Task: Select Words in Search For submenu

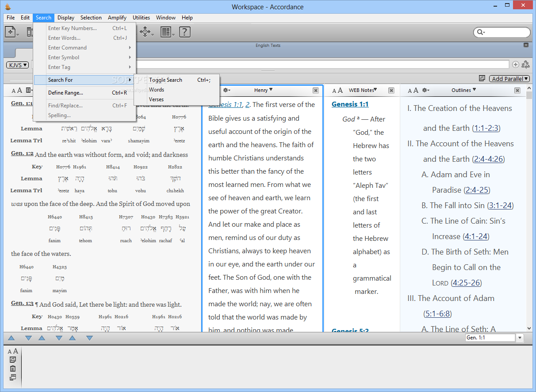Action: 177,90
